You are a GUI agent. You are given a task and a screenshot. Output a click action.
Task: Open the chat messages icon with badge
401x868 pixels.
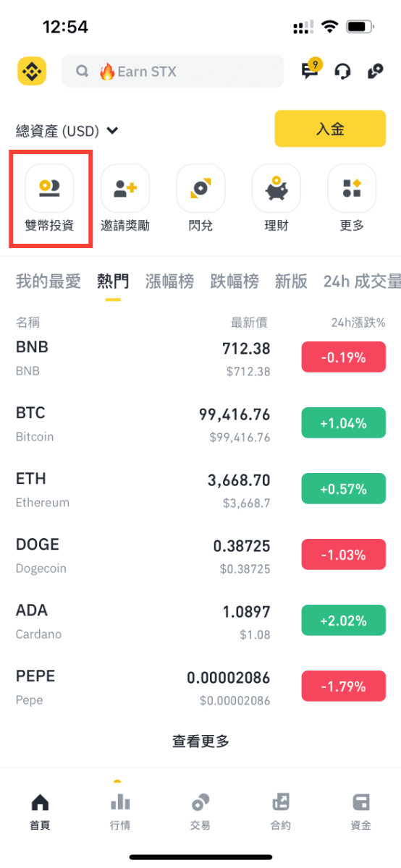click(x=311, y=69)
